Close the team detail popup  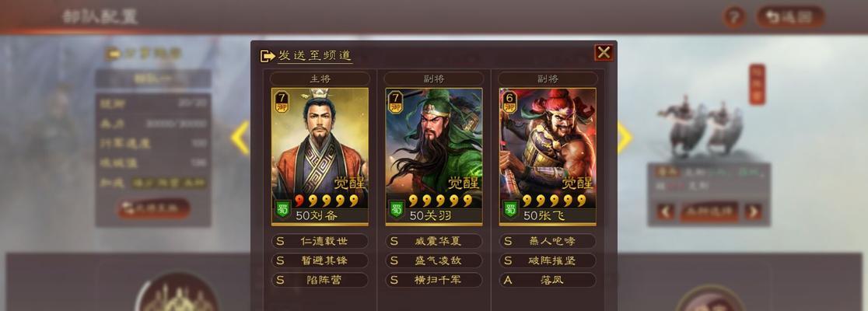pyautogui.click(x=604, y=53)
